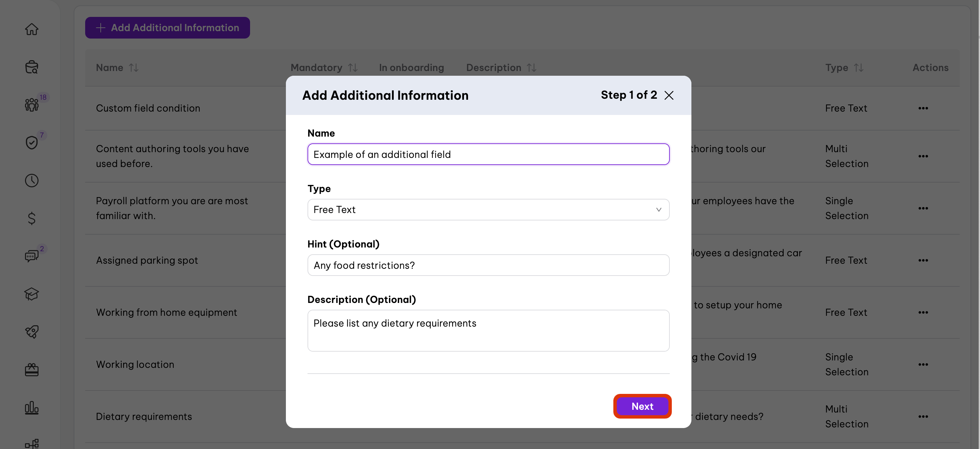980x449 pixels.
Task: Expand the Type dropdown showing Free Text
Action: pos(488,210)
